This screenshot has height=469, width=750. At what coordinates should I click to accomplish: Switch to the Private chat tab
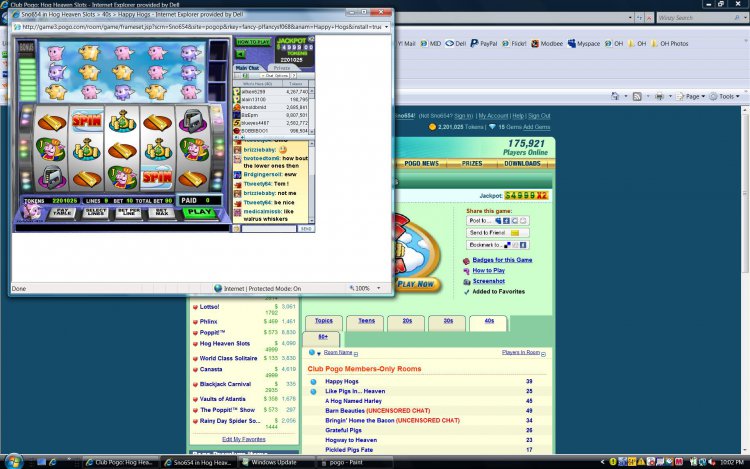pos(282,68)
